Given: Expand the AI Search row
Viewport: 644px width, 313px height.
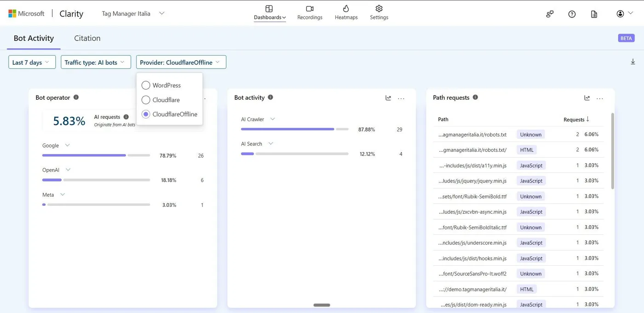Looking at the screenshot, I should click(270, 143).
